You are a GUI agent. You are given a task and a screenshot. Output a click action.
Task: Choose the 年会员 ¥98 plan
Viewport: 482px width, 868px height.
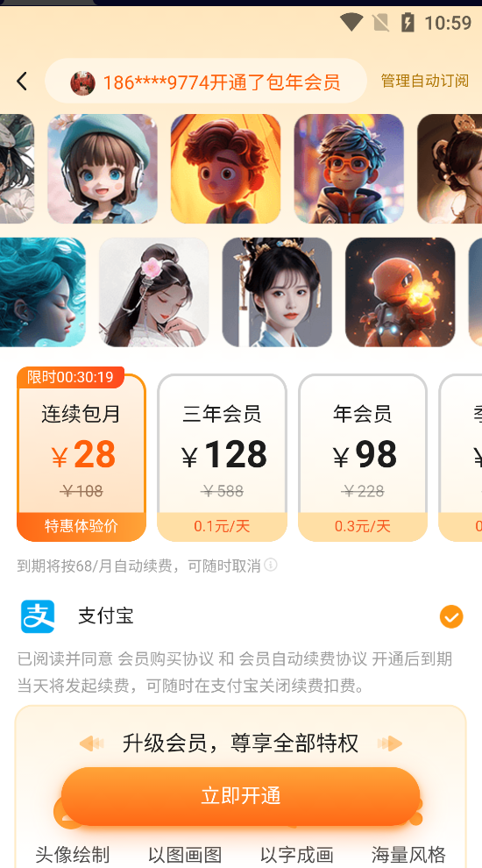point(363,458)
